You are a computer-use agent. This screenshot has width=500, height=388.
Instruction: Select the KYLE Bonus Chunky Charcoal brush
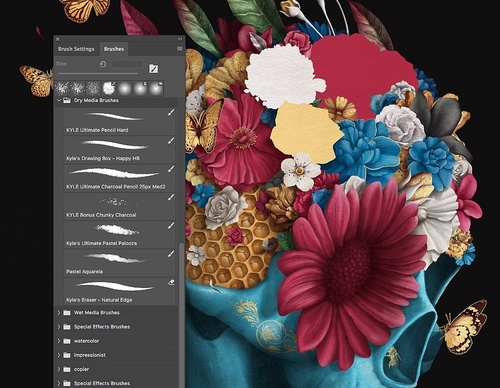(119, 206)
